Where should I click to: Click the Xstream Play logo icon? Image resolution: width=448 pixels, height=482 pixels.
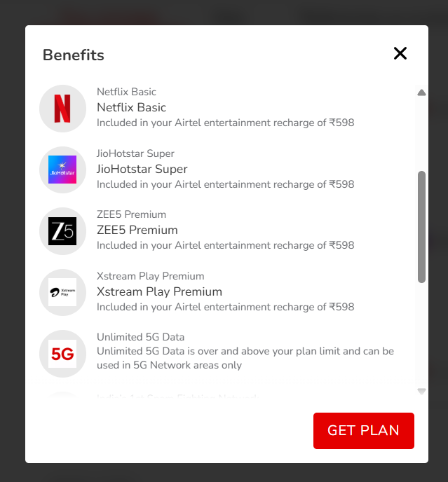[62, 292]
